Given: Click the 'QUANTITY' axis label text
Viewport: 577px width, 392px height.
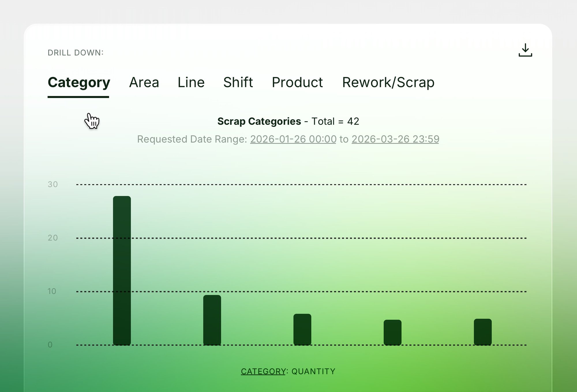Looking at the screenshot, I should [313, 371].
